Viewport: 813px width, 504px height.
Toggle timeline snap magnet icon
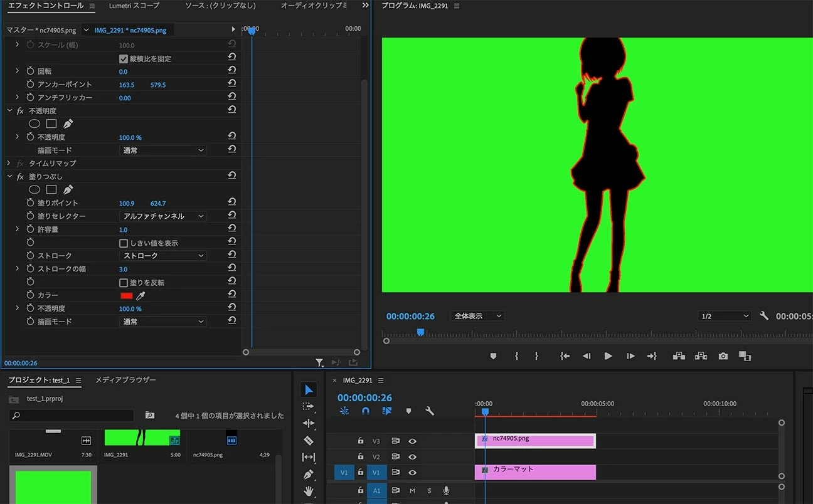tap(366, 411)
